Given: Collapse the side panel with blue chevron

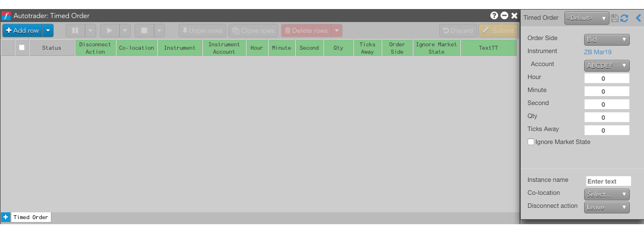Looking at the screenshot, I should point(638,18).
